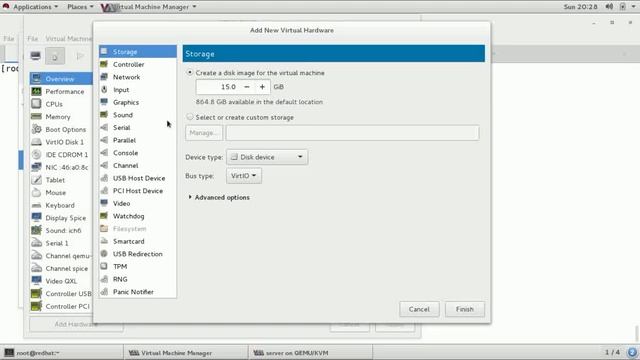Viewport: 640px width, 360px height.
Task: Click the Finish button
Action: click(464, 309)
